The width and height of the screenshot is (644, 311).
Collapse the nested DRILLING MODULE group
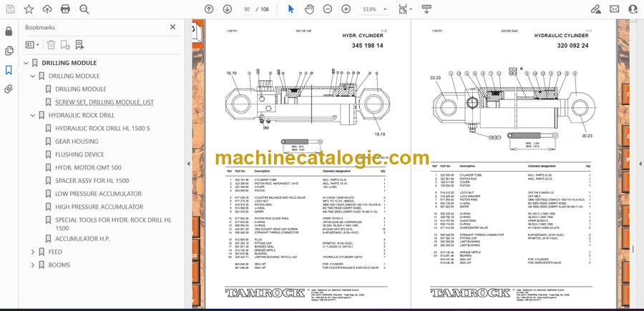point(33,76)
